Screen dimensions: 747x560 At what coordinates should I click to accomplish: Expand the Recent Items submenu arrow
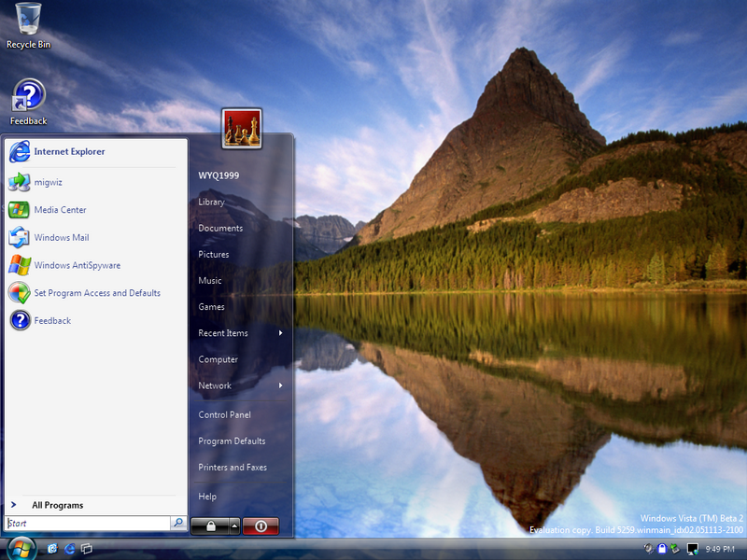click(281, 333)
